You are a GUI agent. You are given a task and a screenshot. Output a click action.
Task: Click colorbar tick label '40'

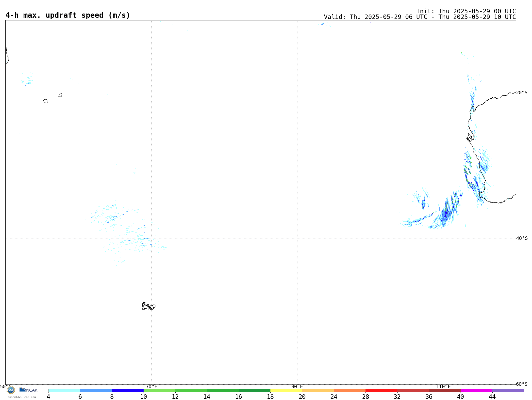(x=461, y=397)
